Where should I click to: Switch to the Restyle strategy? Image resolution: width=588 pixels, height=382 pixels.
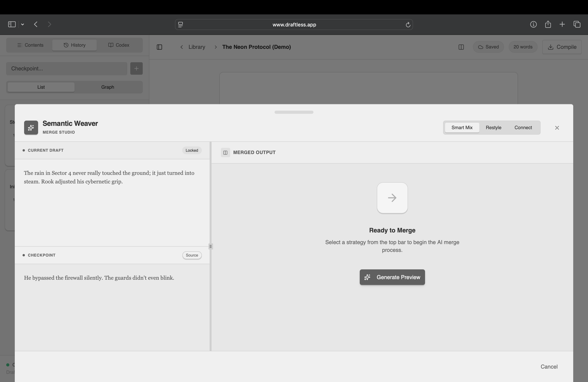(x=493, y=128)
